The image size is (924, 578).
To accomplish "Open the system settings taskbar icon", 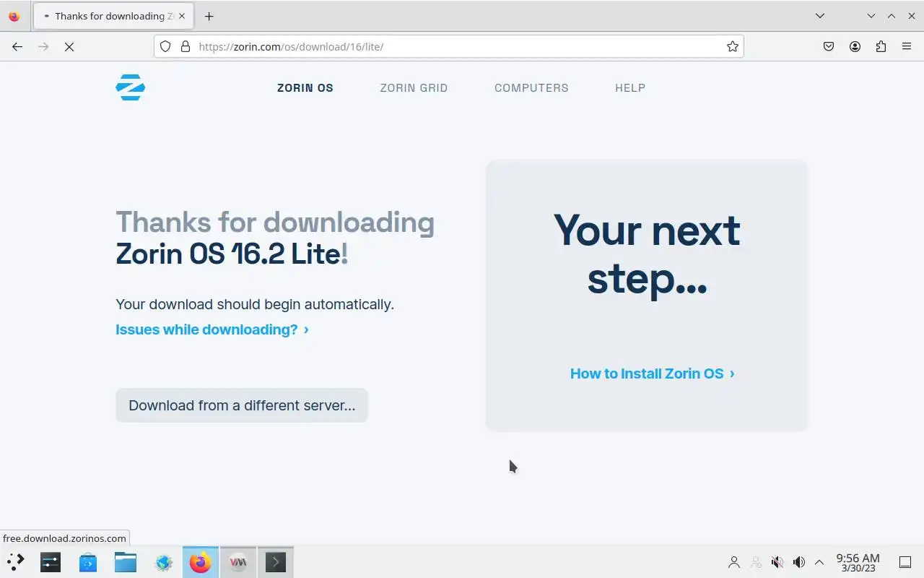I will pyautogui.click(x=51, y=561).
